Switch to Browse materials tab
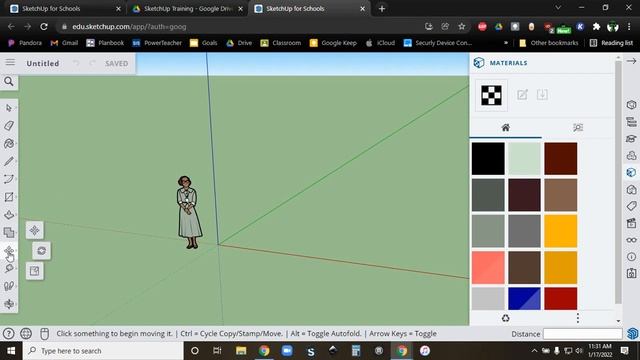The image size is (640, 360). [x=578, y=128]
